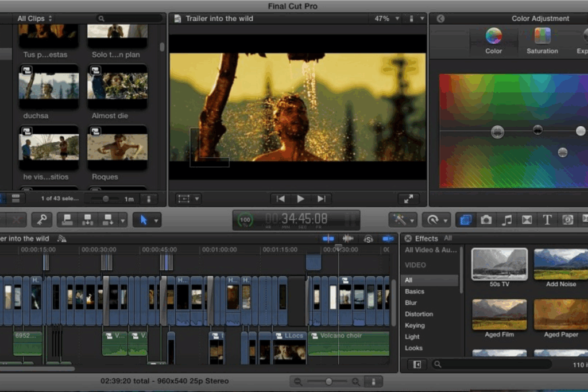Toggle snapping in the timeline
This screenshot has width=588, height=392.
pyautogui.click(x=388, y=238)
